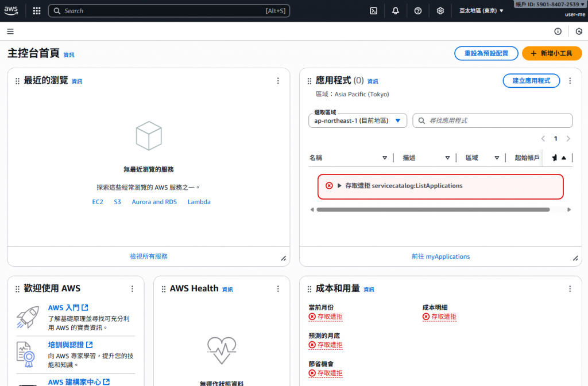Toggle the hamburger navigation menu
Viewport: 588px width, 386px height.
pyautogui.click(x=10, y=32)
